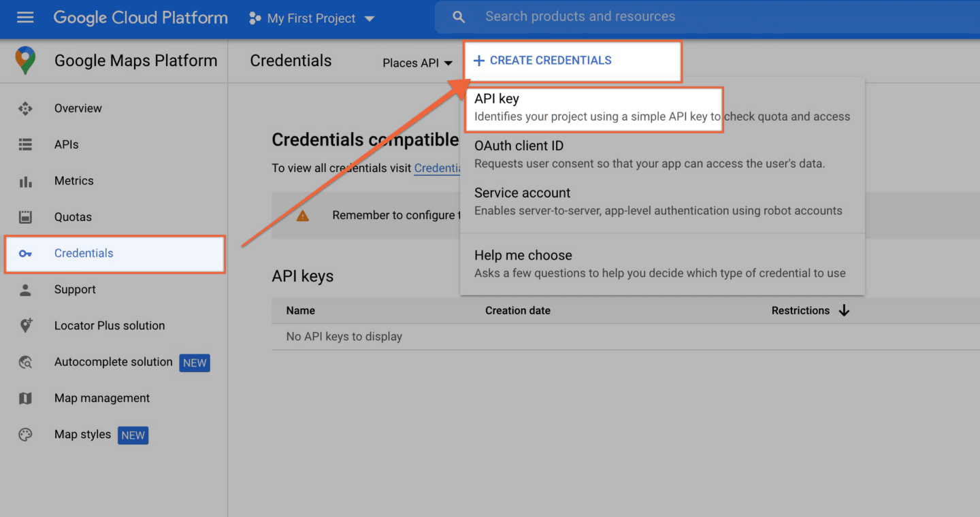This screenshot has height=517, width=980.
Task: Click the NEW badge beside Autocomplete solution
Action: (x=195, y=363)
